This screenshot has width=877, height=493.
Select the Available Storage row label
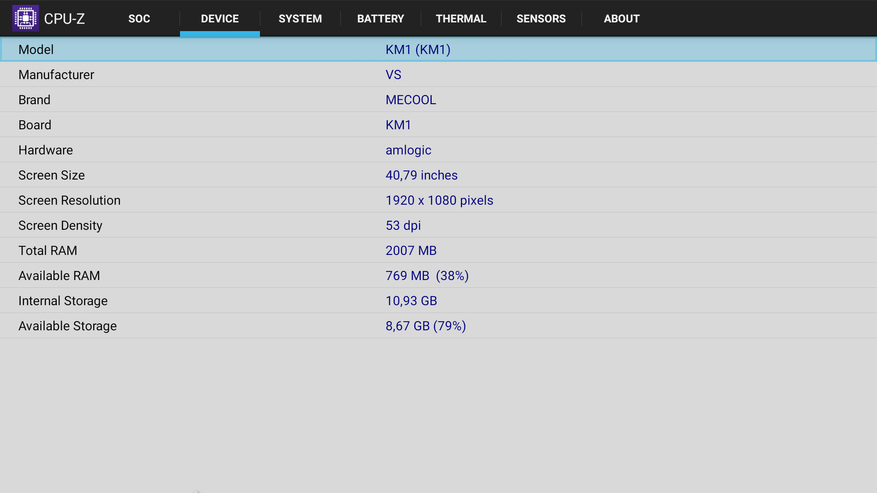pyautogui.click(x=67, y=326)
